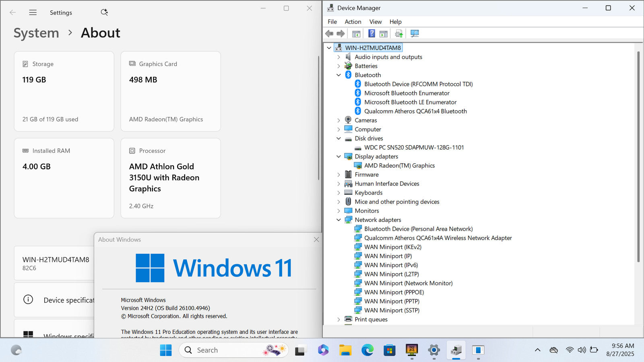Image resolution: width=644 pixels, height=362 pixels.
Task: Collapse the Network adapters category
Action: pyautogui.click(x=339, y=220)
